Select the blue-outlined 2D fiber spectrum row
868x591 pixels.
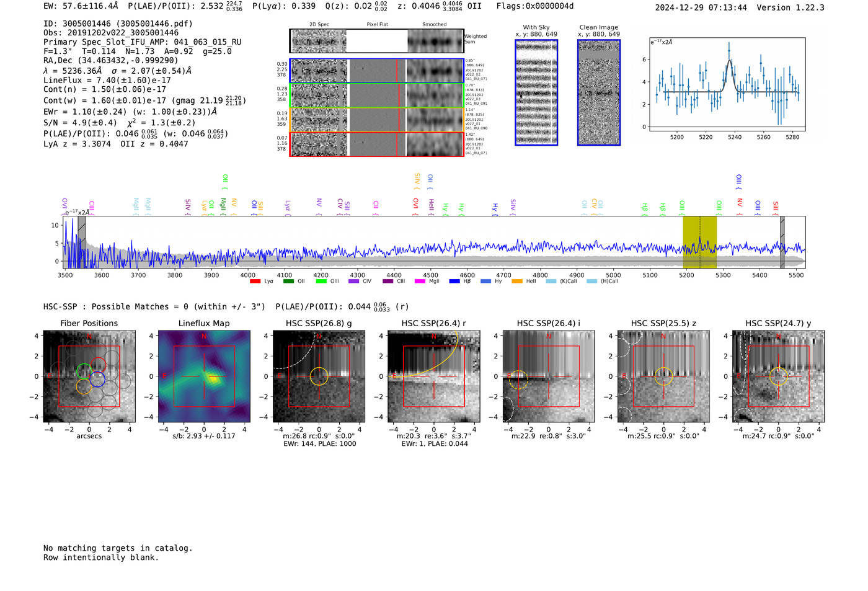[x=377, y=71]
